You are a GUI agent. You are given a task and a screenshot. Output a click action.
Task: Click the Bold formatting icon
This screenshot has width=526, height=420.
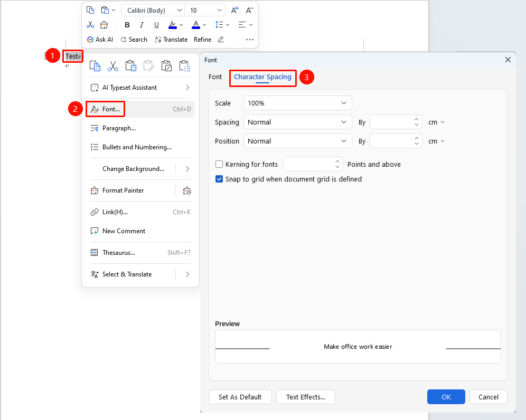pos(127,25)
